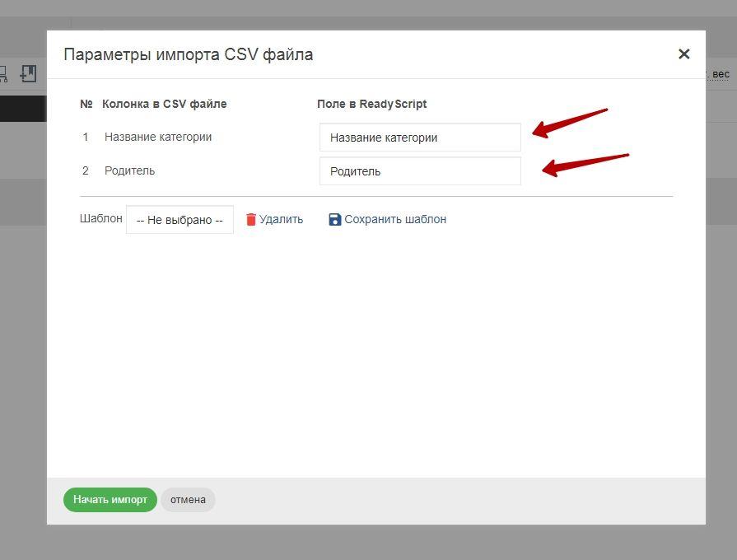Image resolution: width=737 pixels, height=560 pixels.
Task: Click the 'Шаблон' label
Action: coord(101,218)
